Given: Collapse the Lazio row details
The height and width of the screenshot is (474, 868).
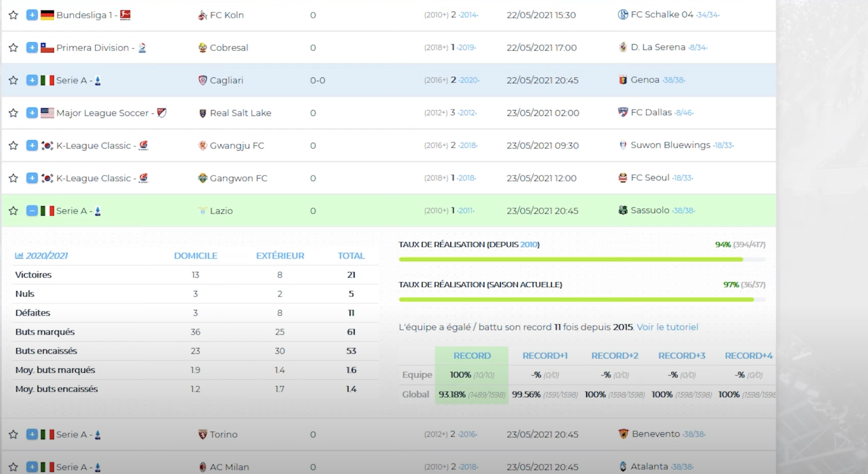Looking at the screenshot, I should coord(32,211).
